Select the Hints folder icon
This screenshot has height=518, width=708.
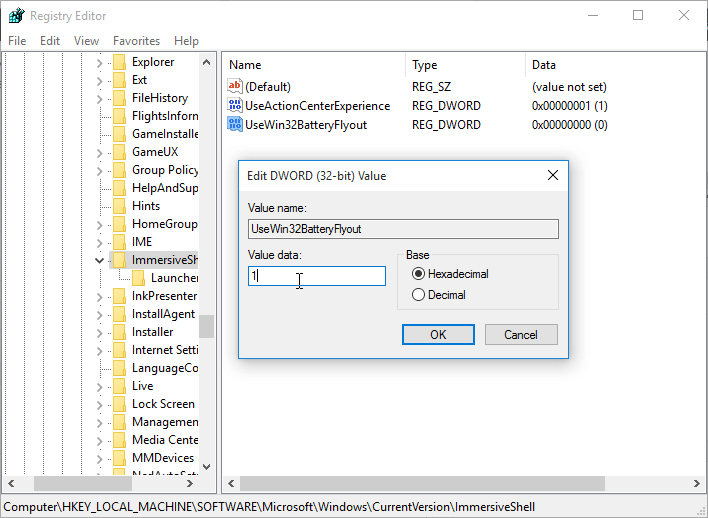[x=120, y=206]
